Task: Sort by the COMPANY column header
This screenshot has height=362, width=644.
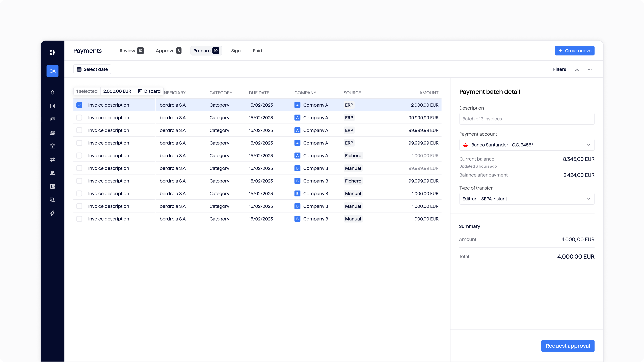Action: point(305,93)
